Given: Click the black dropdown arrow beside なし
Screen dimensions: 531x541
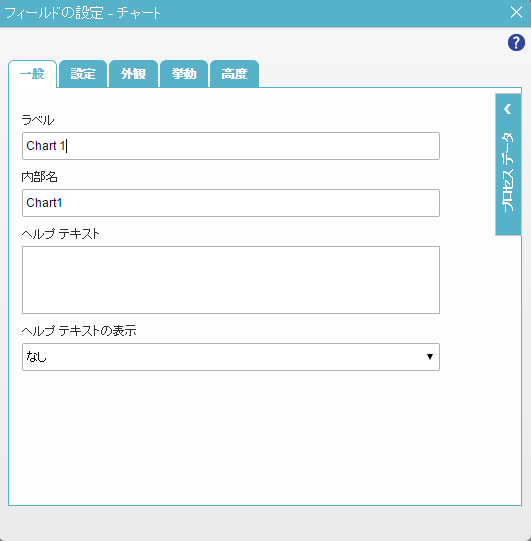Looking at the screenshot, I should [x=430, y=357].
